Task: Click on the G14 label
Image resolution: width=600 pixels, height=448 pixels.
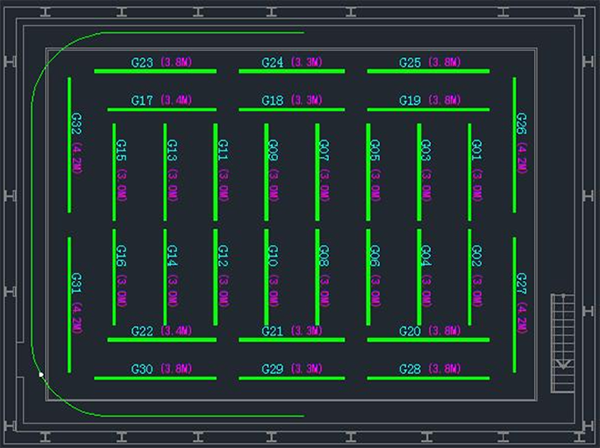Action: pos(172,256)
